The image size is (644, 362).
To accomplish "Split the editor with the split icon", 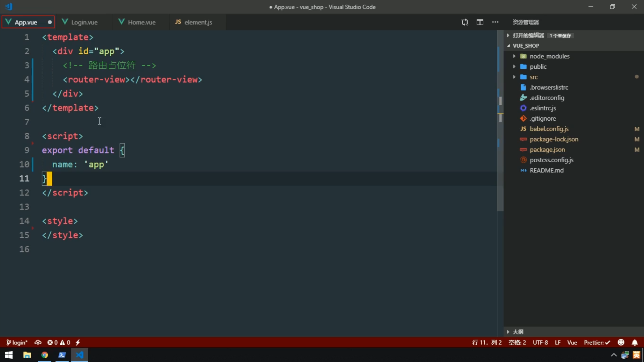I will coord(480,22).
